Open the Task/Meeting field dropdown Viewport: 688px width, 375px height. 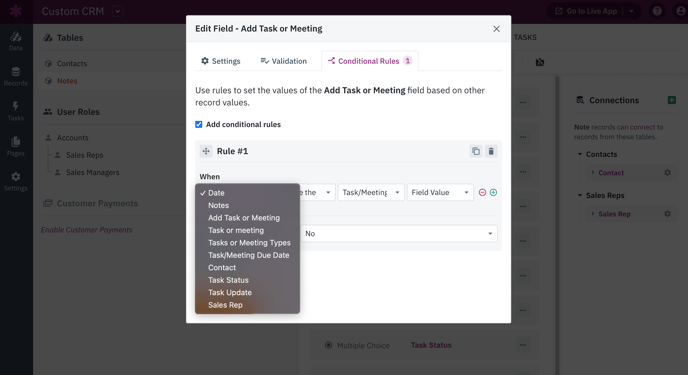click(371, 193)
